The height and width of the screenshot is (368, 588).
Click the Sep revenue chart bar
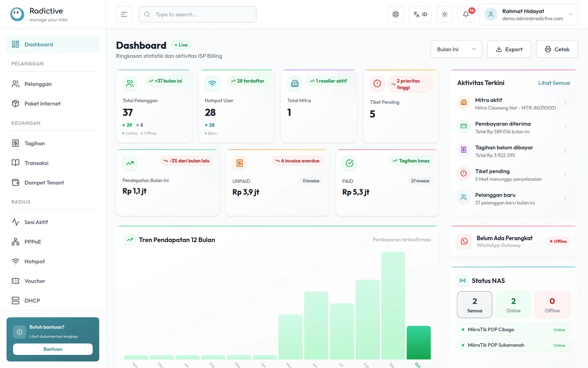(x=393, y=305)
